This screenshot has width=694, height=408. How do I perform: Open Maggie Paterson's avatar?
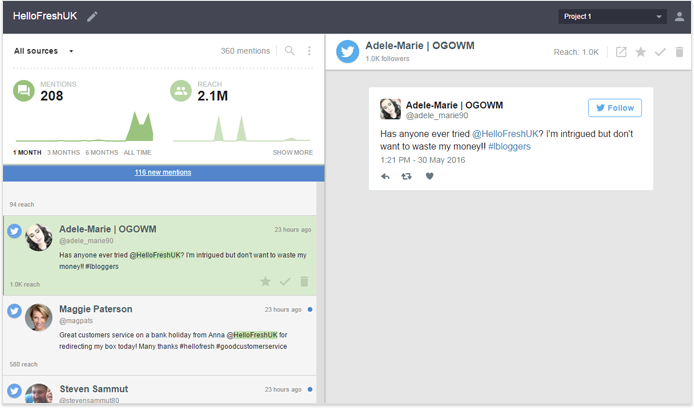[39, 317]
